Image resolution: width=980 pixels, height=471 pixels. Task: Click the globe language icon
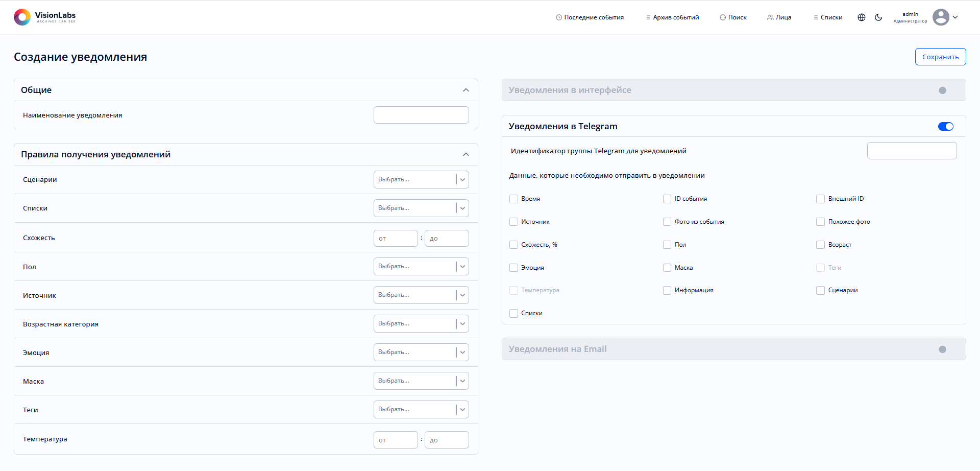coord(862,17)
